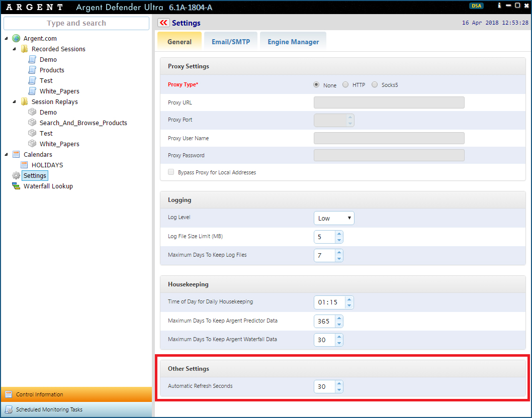The height and width of the screenshot is (418, 532).
Task: Click the HOLIDAYS calendar icon
Action: tap(24, 165)
